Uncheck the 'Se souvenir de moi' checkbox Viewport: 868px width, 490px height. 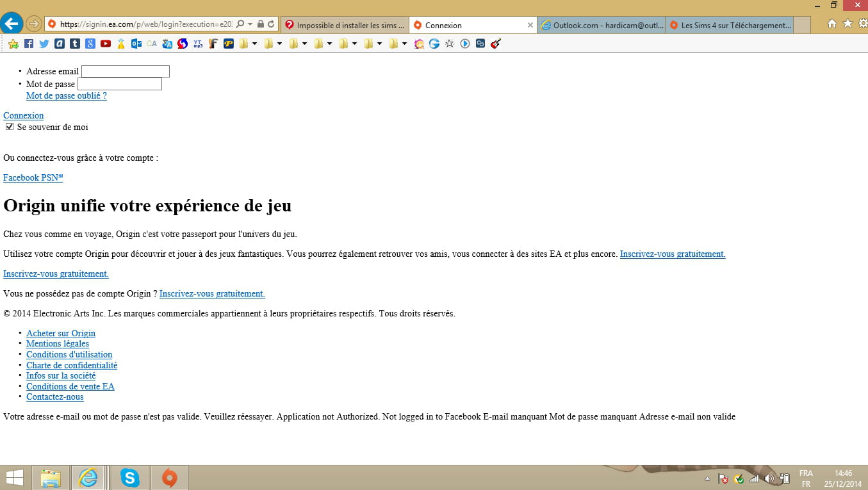point(10,127)
